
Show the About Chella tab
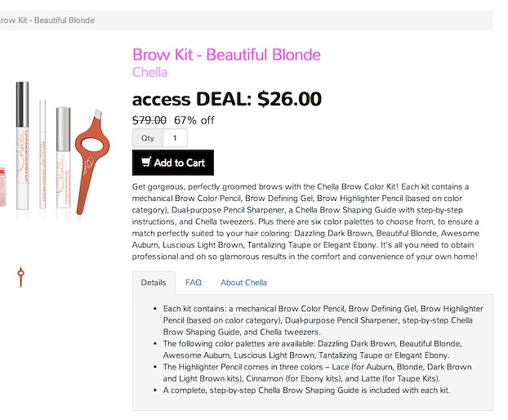pos(243,283)
